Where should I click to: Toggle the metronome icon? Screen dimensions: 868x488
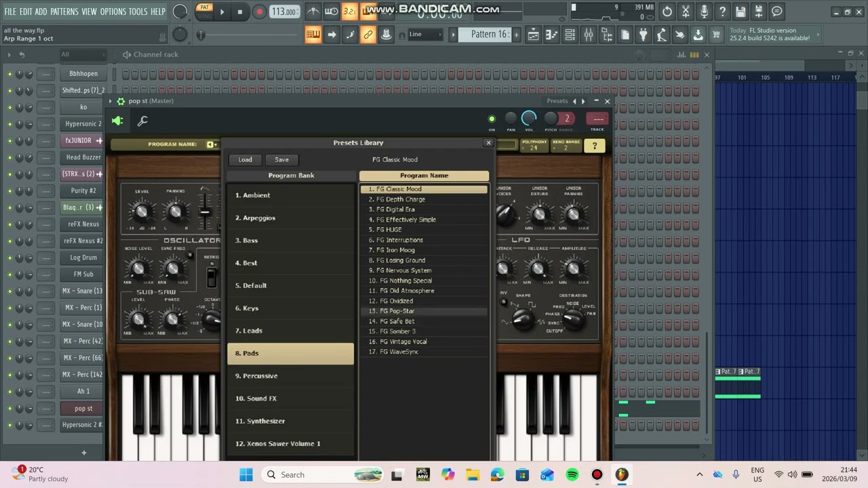click(313, 12)
